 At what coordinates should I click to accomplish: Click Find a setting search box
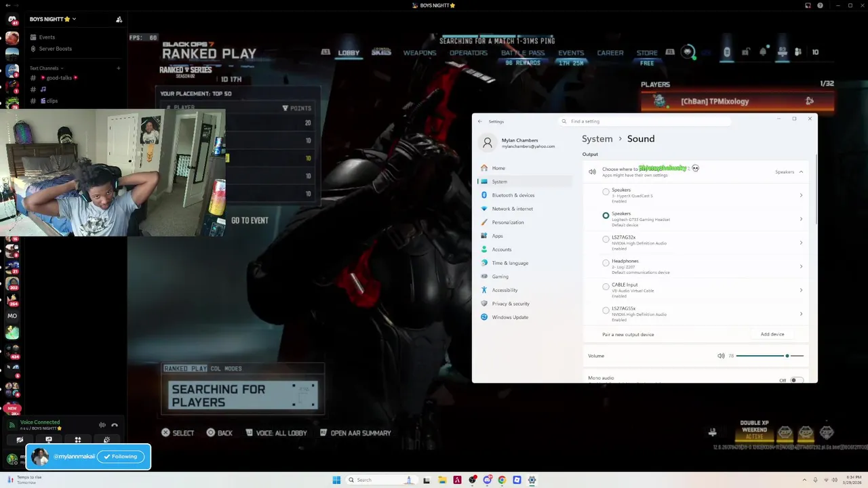[644, 121]
